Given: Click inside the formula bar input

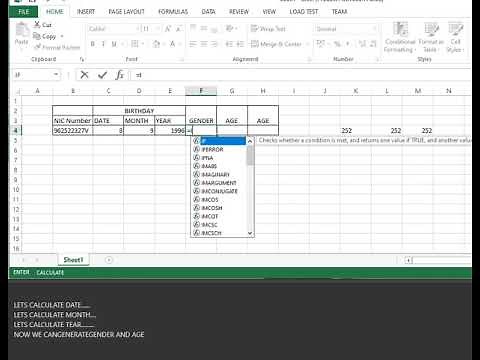Looking at the screenshot, I should (x=302, y=75).
